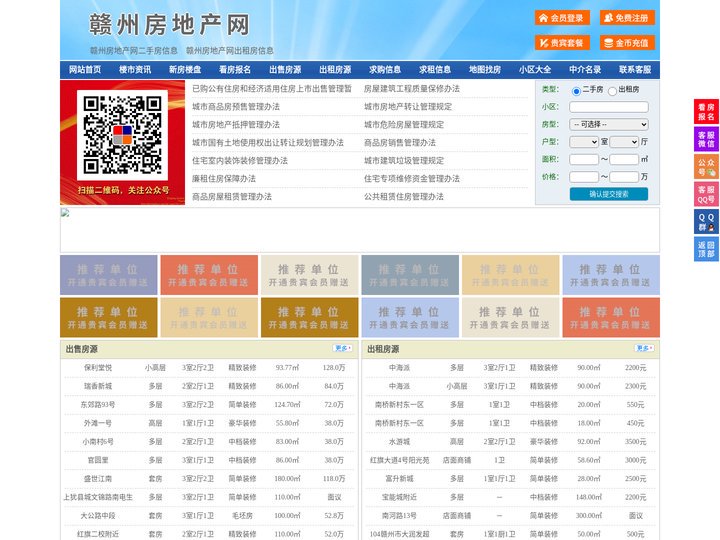
Task: Click the 确认提交搜索 button
Action: 609,194
